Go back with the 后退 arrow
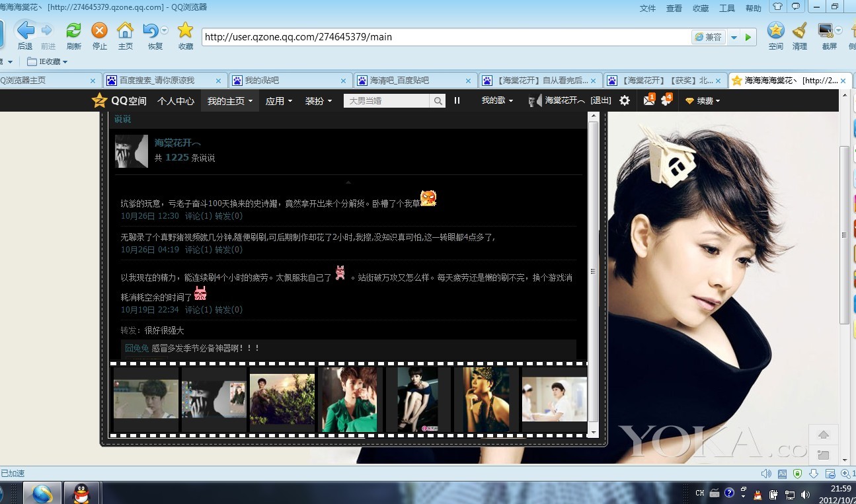Image resolution: width=856 pixels, height=504 pixels. tap(25, 30)
